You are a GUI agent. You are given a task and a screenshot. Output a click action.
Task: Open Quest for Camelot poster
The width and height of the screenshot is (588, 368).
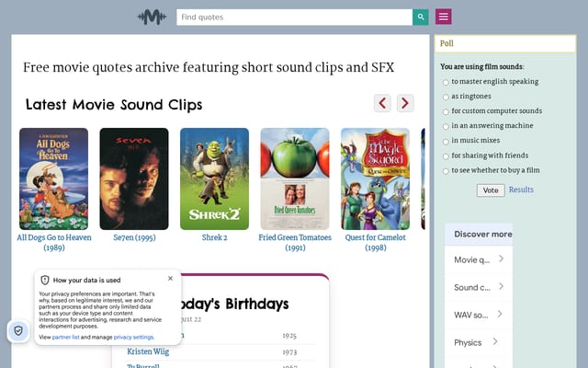[375, 178]
